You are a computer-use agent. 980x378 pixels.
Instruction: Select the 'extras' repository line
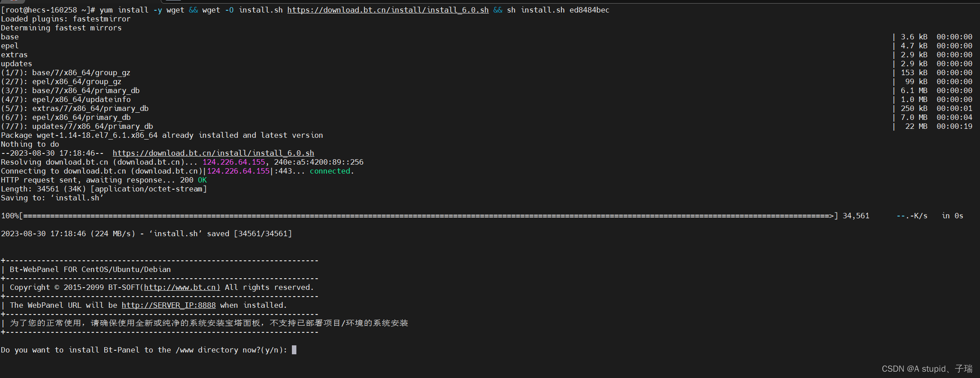14,55
